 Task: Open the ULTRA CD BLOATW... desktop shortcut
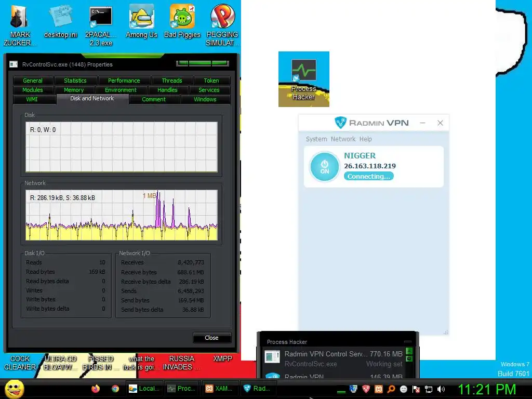tap(60, 363)
